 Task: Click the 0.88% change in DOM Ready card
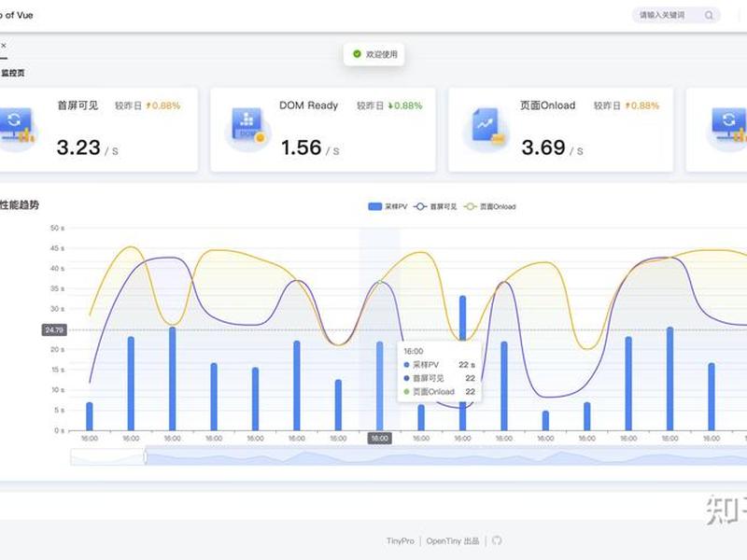click(405, 105)
